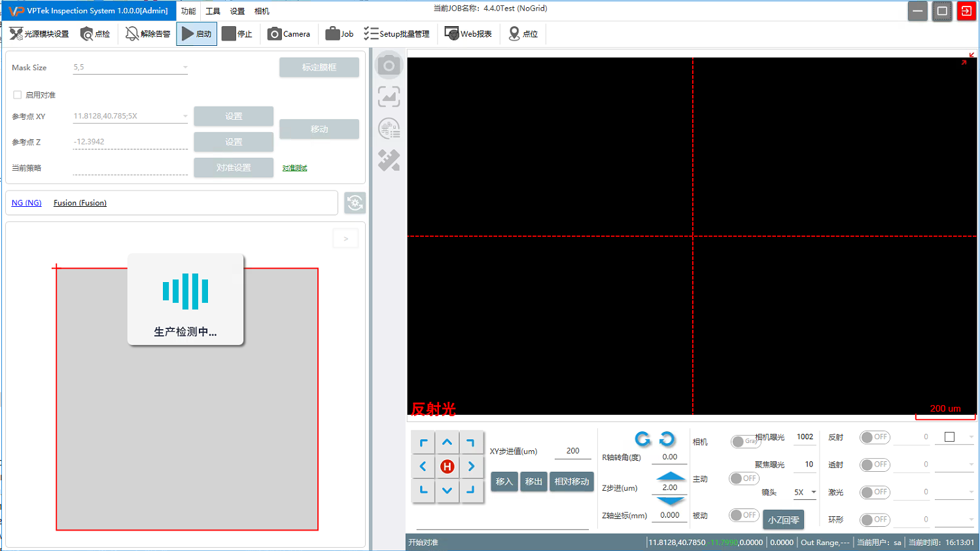
Task: Click the clockwise R-axis rotate icon
Action: (x=667, y=439)
